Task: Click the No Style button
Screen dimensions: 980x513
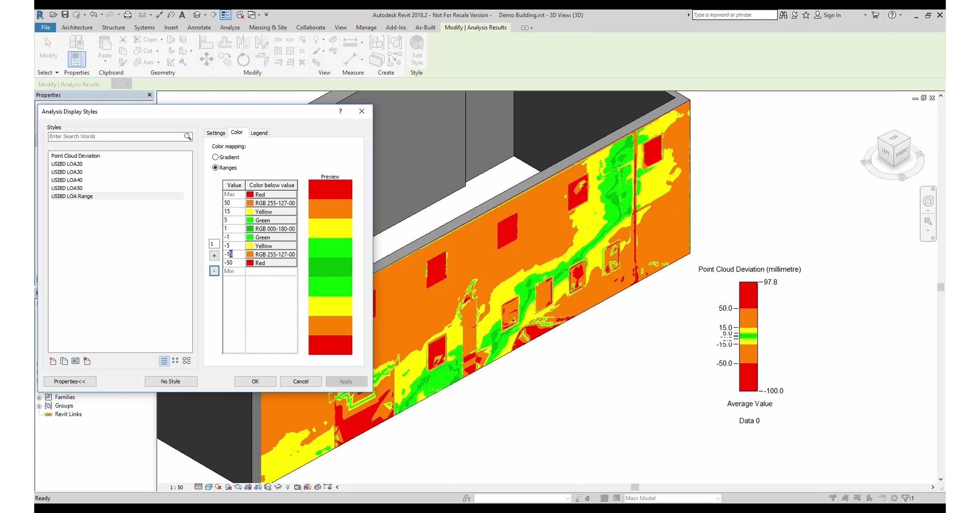Action: pos(170,381)
